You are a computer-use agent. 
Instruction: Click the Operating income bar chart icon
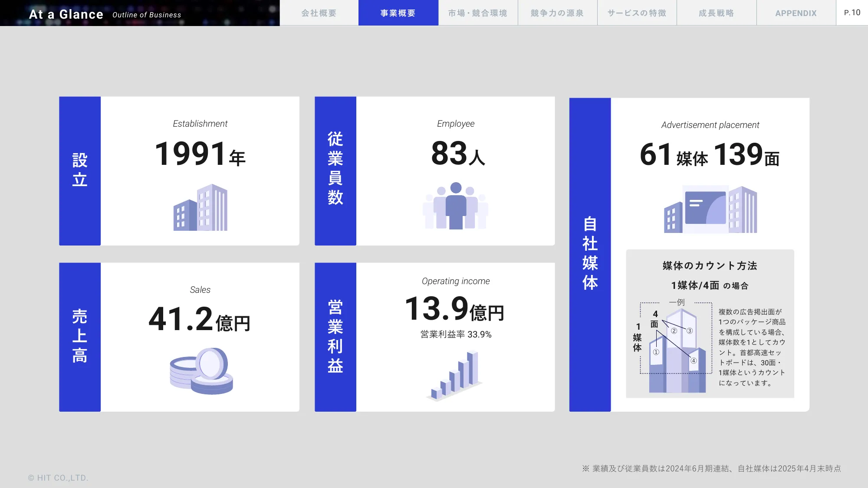pos(455,376)
